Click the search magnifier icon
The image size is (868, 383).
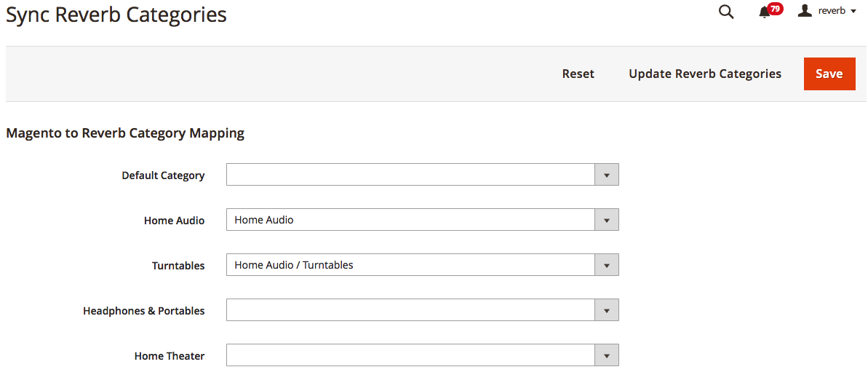(725, 12)
